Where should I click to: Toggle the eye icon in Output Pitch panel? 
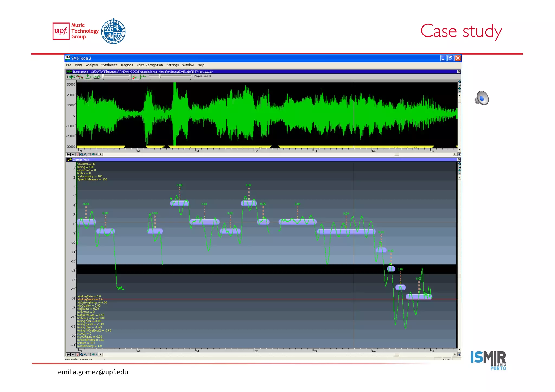pyautogui.click(x=459, y=354)
